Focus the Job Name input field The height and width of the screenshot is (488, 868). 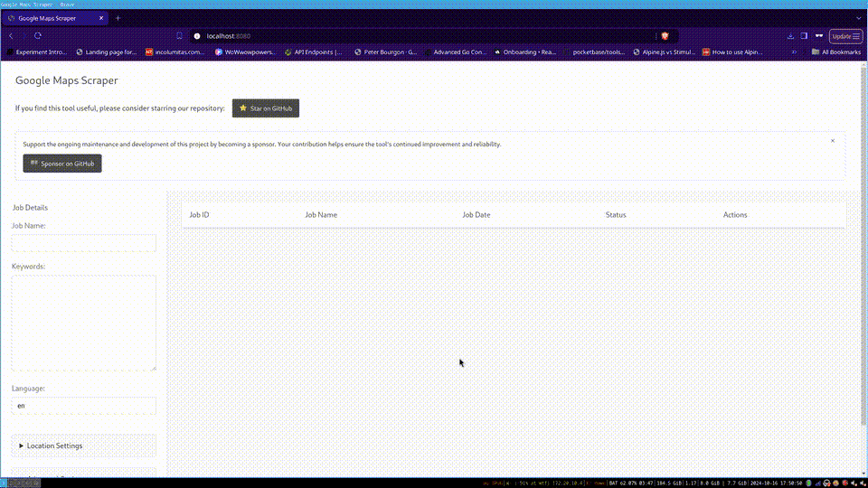83,243
